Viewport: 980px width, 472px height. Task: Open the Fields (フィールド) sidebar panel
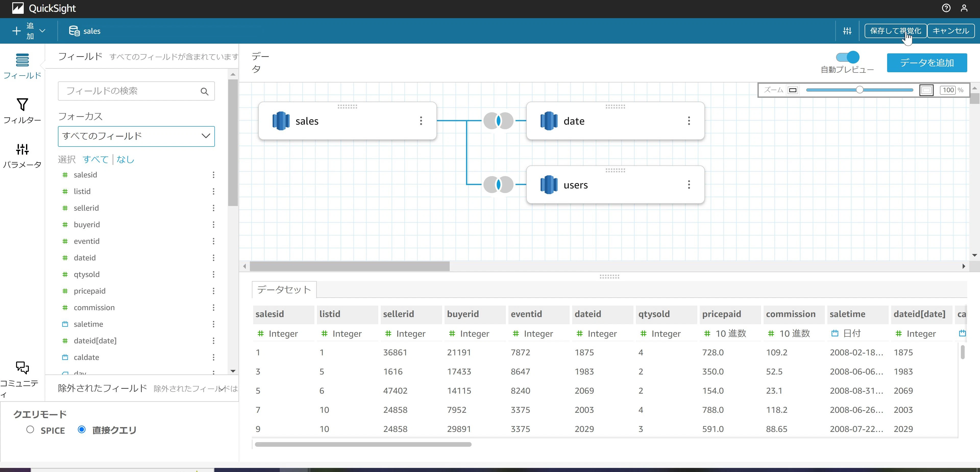click(x=22, y=66)
